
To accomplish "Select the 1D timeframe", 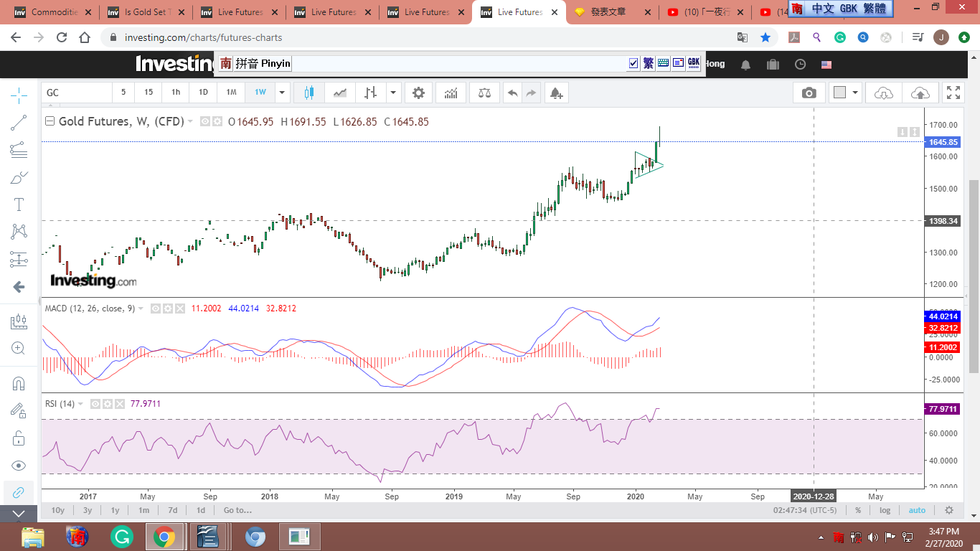I will pos(203,93).
